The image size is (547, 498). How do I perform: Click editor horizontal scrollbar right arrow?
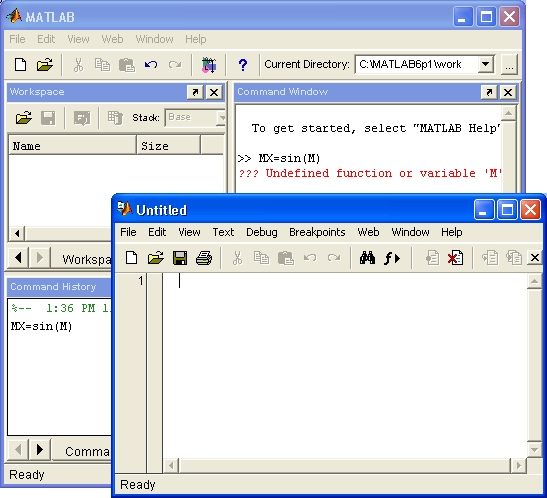pos(519,466)
